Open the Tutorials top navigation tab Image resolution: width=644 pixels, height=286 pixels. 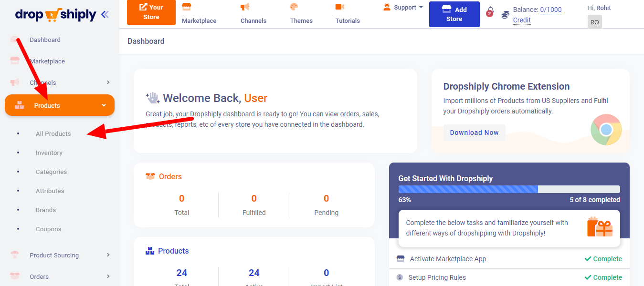pos(348,13)
